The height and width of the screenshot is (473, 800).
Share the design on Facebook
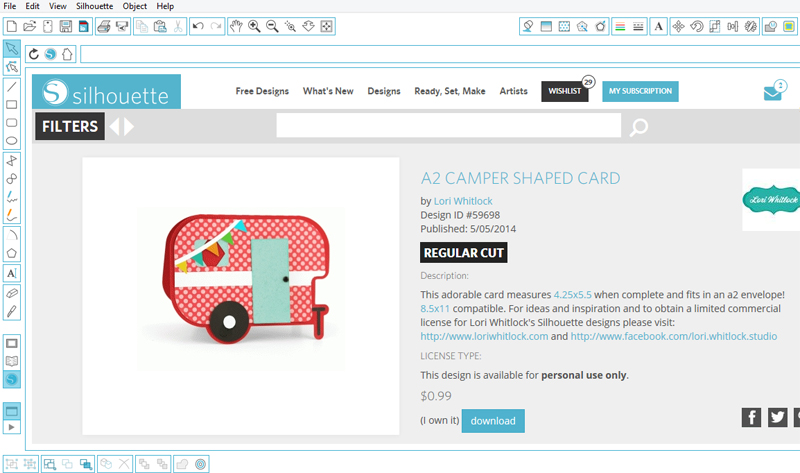(751, 418)
